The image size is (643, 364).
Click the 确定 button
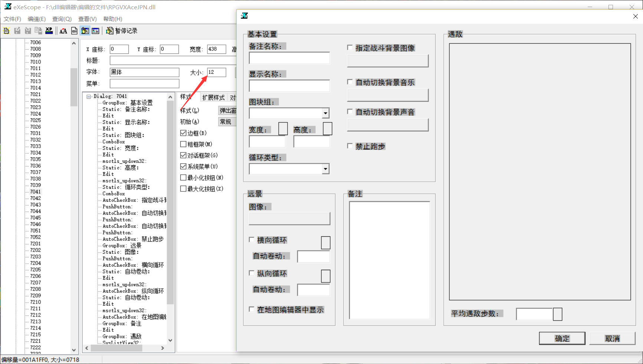562,338
